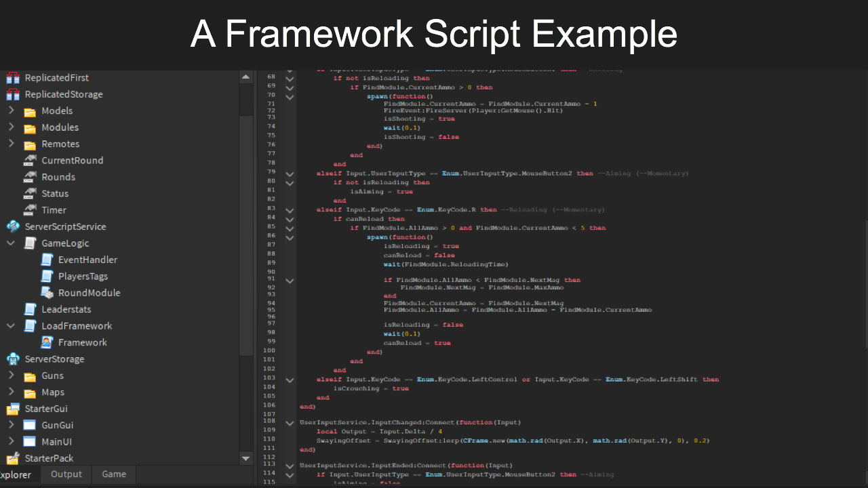Screen dimensions: 868x488
Task: Click the ReplicatedFirst service icon
Action: (13, 78)
